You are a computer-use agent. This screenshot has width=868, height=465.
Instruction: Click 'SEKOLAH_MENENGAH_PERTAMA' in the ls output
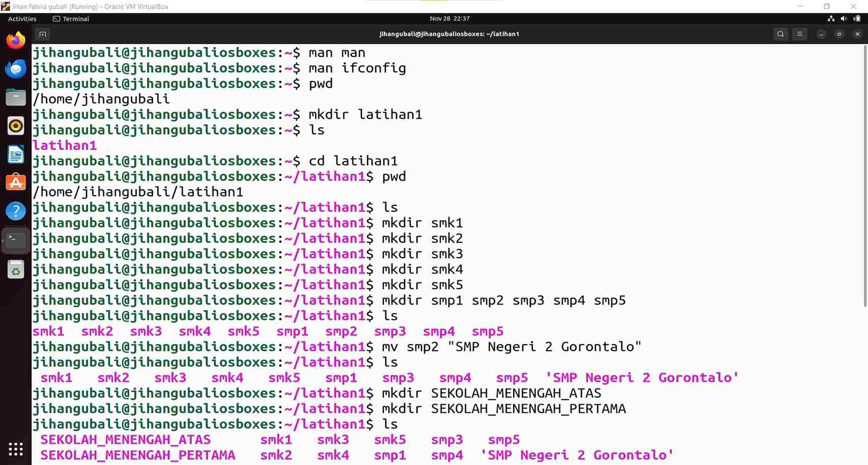(138, 455)
